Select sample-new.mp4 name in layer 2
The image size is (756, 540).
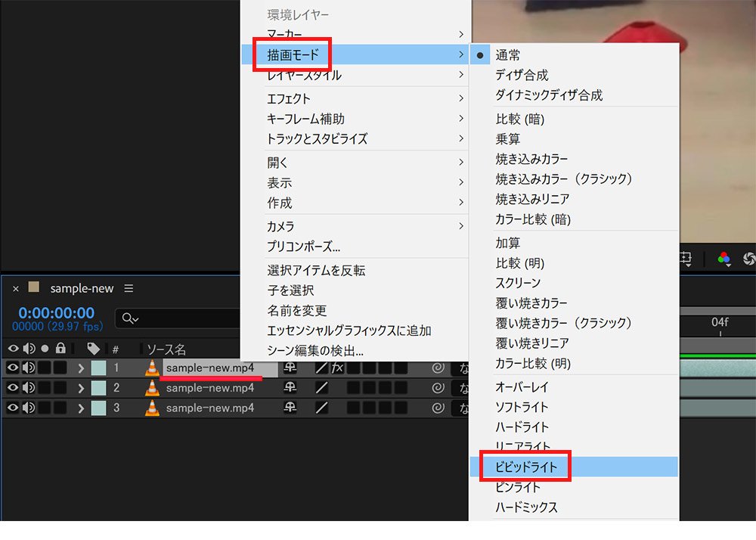209,388
